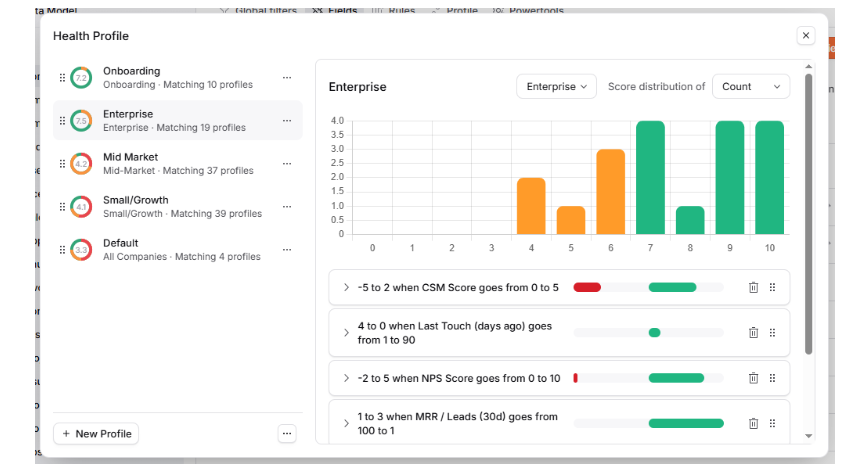Click the 'Score distribution of' label
Screen dimensions: 862x471
656,87
